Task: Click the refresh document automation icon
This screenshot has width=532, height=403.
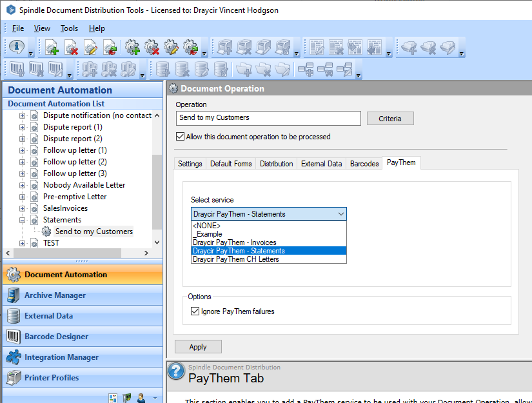Action: pyautogui.click(x=110, y=48)
